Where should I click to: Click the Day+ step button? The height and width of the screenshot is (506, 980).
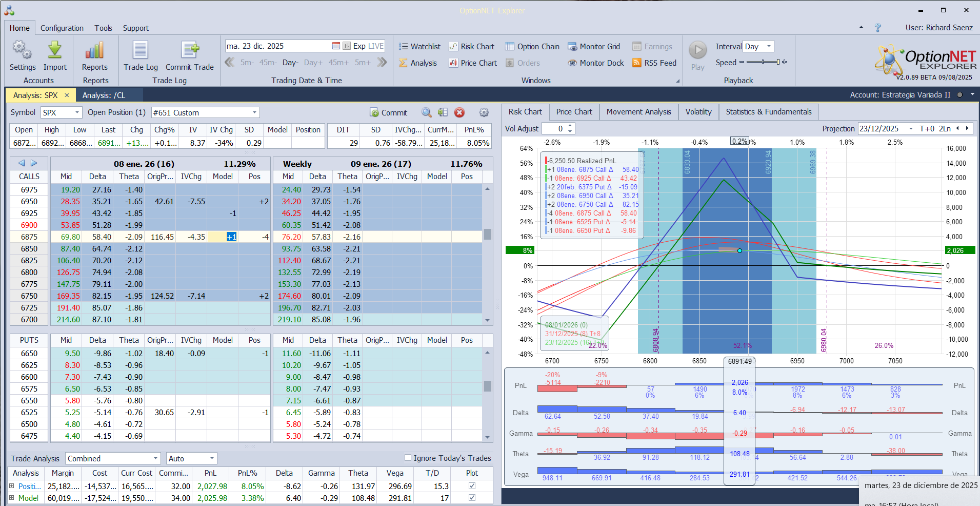pyautogui.click(x=313, y=63)
